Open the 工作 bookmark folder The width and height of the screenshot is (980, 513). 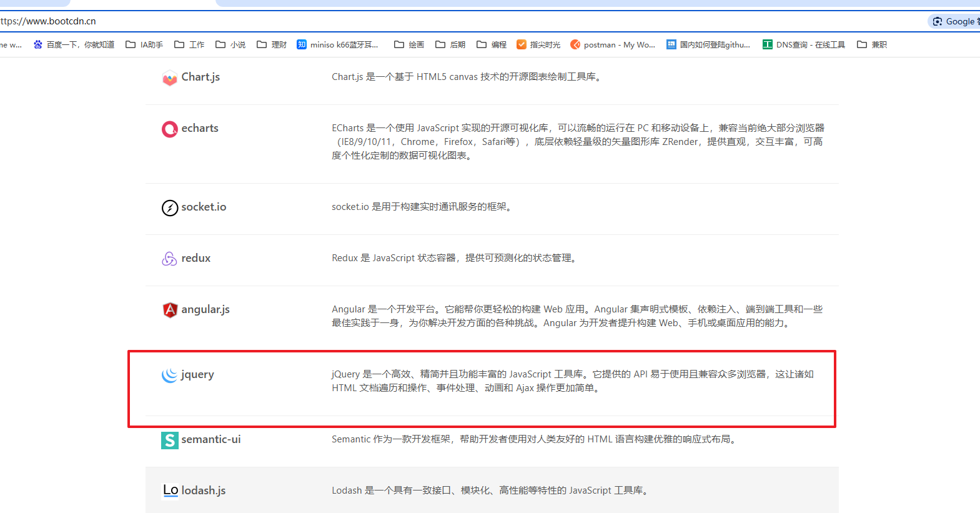coord(189,44)
